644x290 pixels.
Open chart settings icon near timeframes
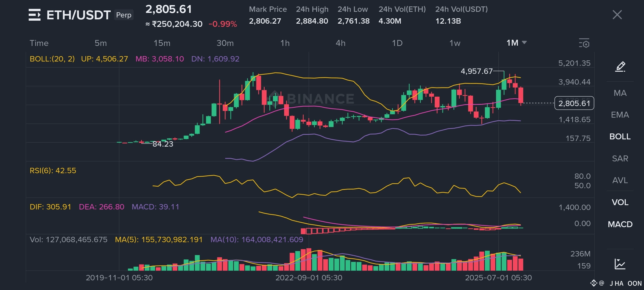coord(584,43)
